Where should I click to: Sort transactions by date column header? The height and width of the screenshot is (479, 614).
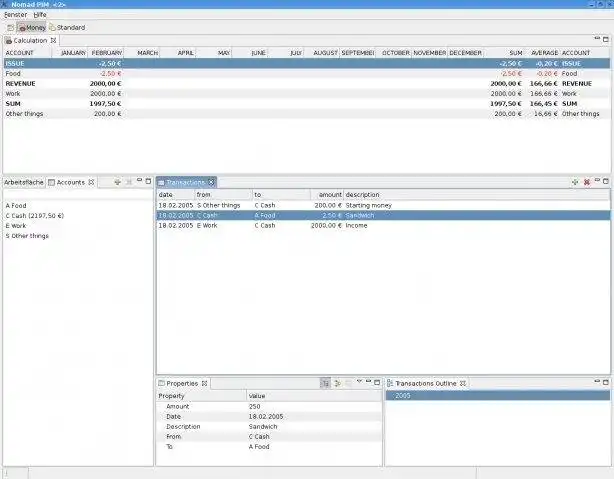coord(175,195)
